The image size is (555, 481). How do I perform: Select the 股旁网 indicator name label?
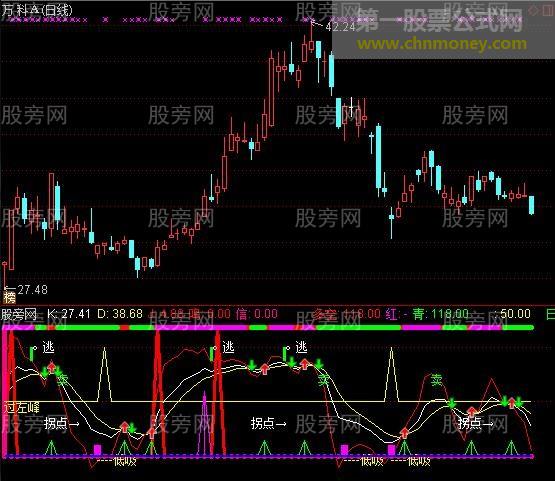click(19, 314)
